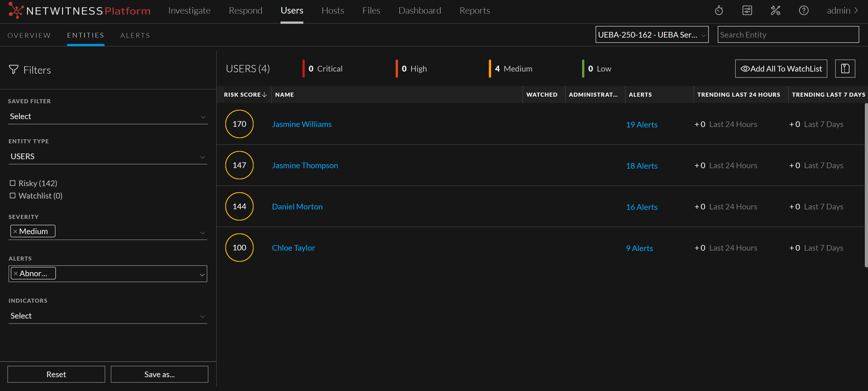Screen dimensions: 868x391
Task: Remove the Medium severity filter tag
Action: click(15, 231)
